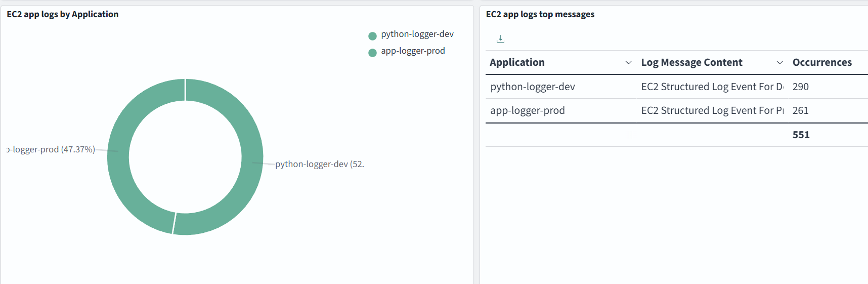Click the "EC2 app logs top messages" title

[540, 14]
